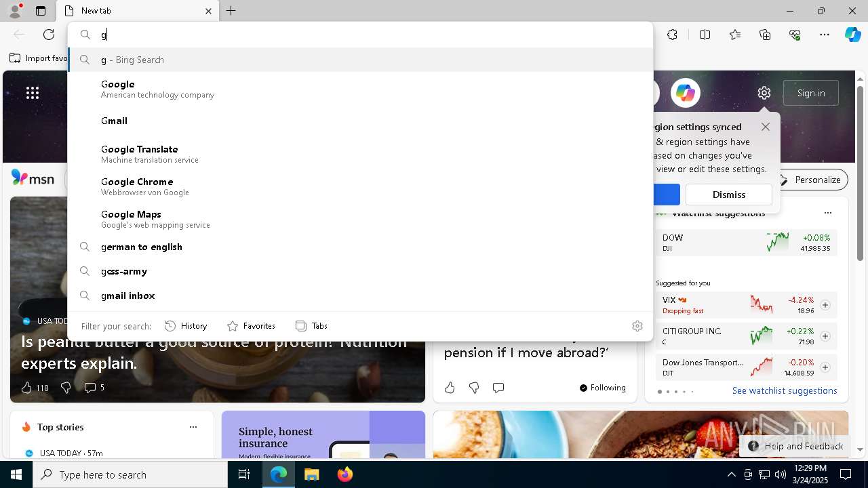Image resolution: width=868 pixels, height=488 pixels.
Task: Close the region settings synced popup
Action: tap(766, 127)
